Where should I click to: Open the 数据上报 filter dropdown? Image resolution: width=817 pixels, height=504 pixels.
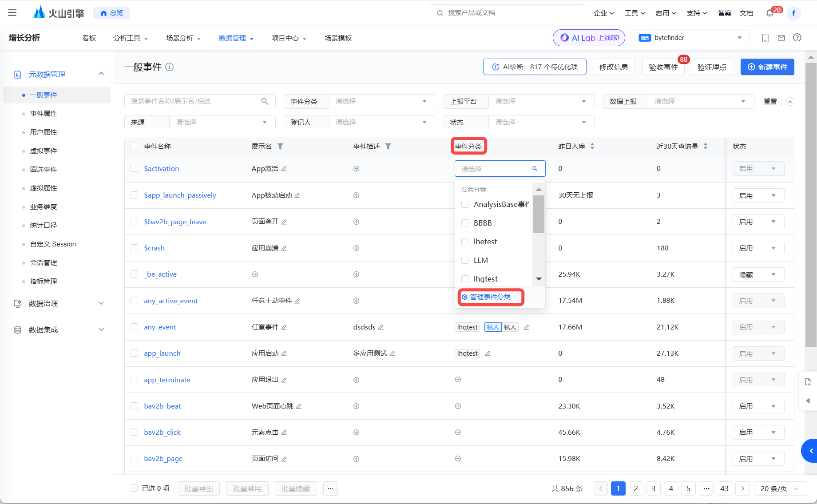point(701,101)
